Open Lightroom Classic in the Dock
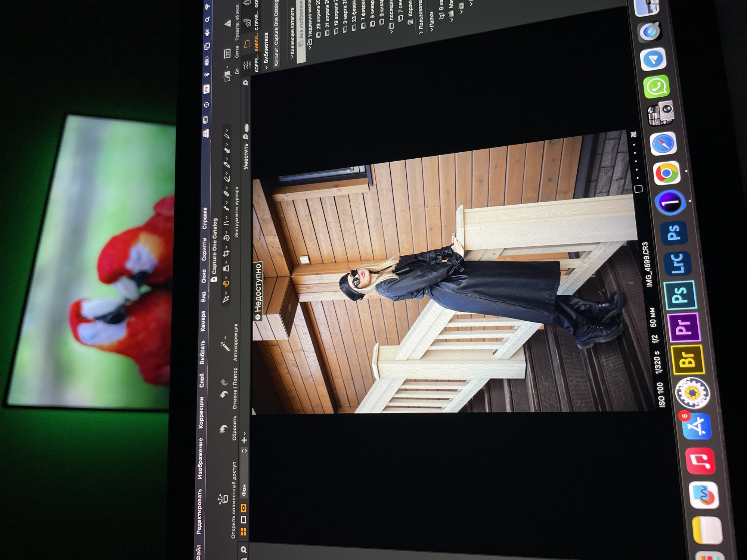The width and height of the screenshot is (747, 560). [x=678, y=264]
